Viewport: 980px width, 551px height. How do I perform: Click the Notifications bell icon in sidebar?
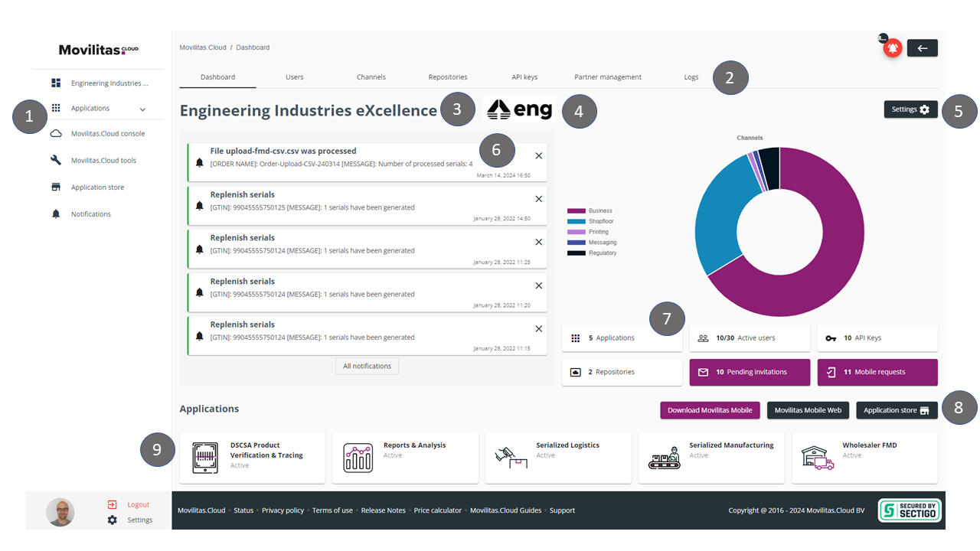point(56,214)
